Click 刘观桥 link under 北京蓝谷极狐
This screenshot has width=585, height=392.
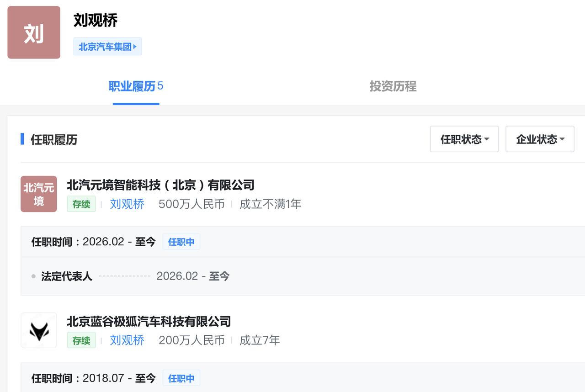coord(127,340)
